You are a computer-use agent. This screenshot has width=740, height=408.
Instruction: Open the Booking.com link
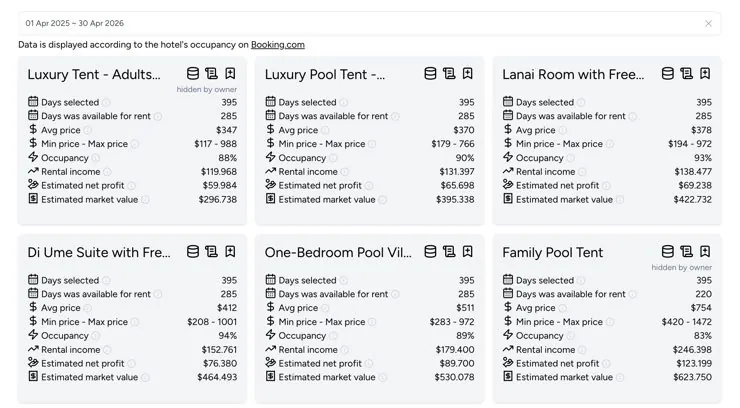coord(278,45)
